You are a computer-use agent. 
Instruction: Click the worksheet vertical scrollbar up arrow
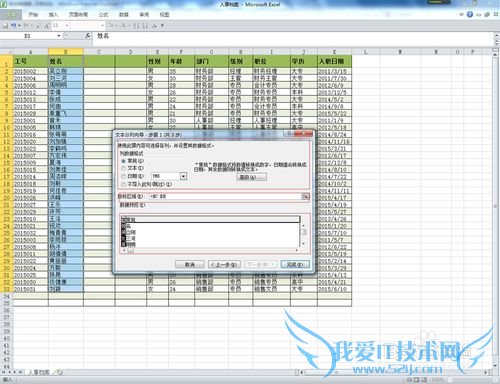[x=496, y=54]
